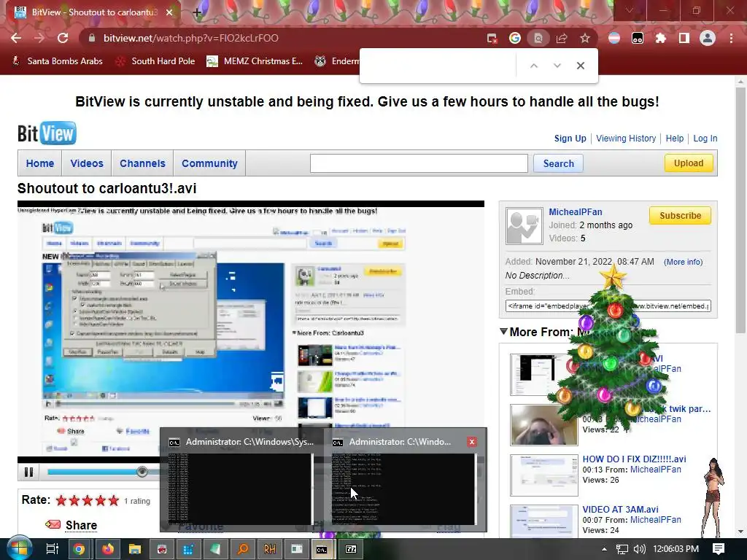Open the Share link below the video
Viewport: 747px width, 560px height.
81,525
